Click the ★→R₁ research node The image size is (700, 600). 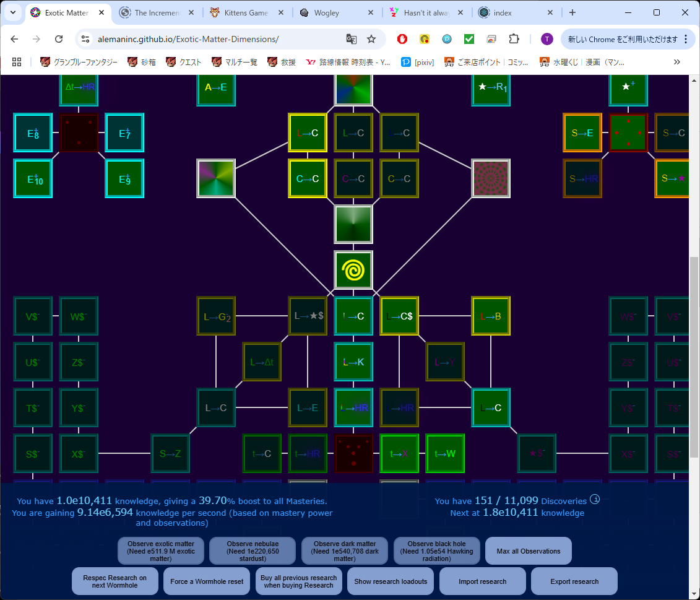coord(491,89)
